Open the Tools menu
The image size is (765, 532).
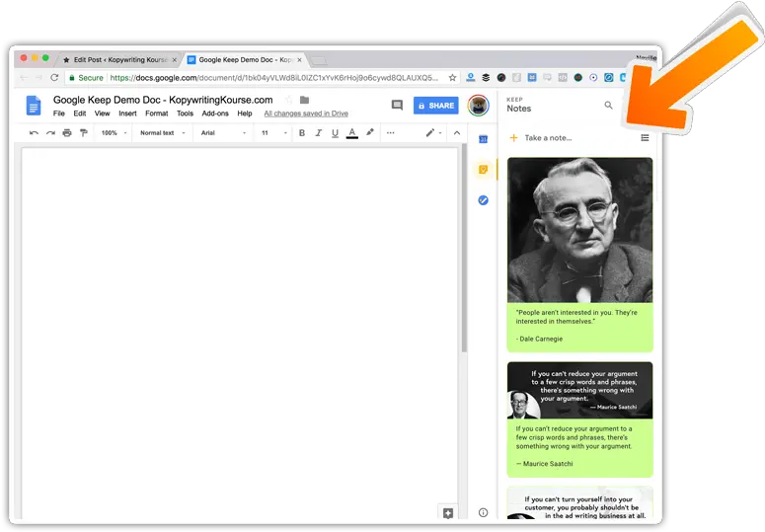[x=185, y=114]
